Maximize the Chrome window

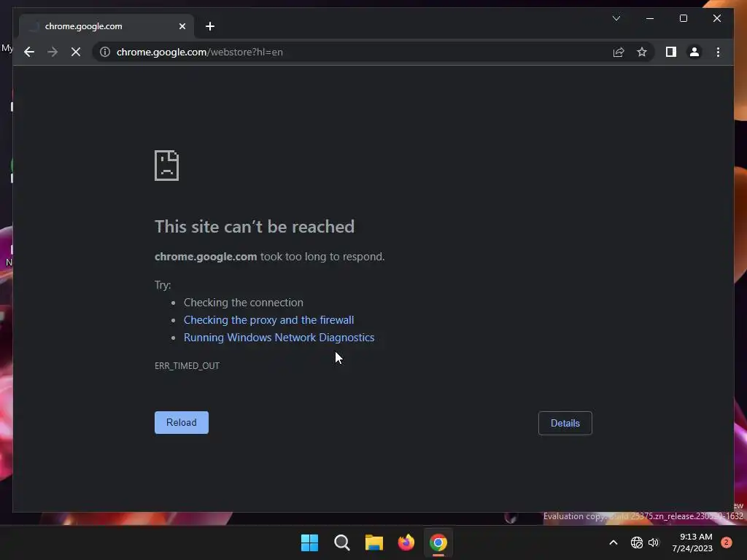[x=683, y=18]
